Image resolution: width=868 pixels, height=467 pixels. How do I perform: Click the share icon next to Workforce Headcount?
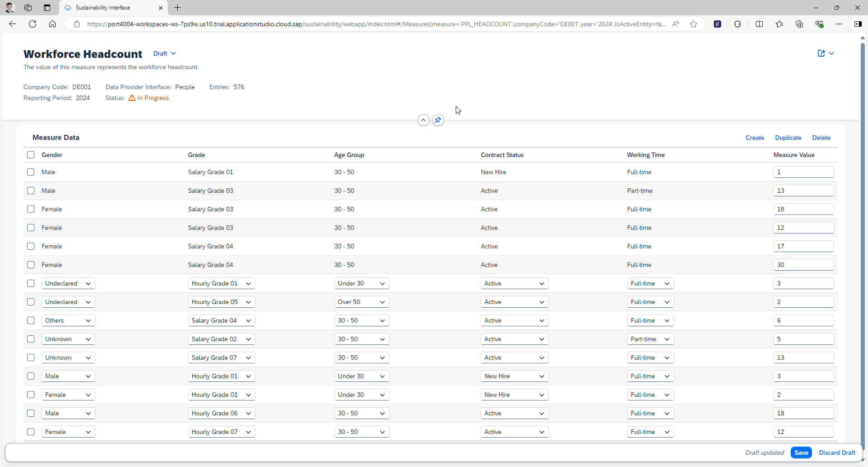[821, 53]
